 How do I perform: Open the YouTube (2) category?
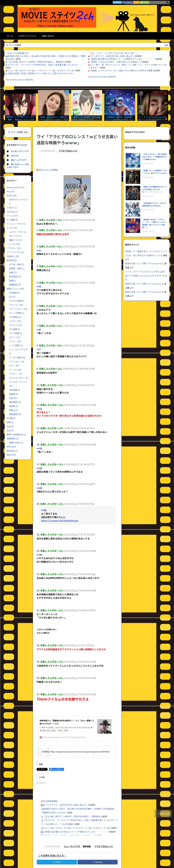(12, 212)
